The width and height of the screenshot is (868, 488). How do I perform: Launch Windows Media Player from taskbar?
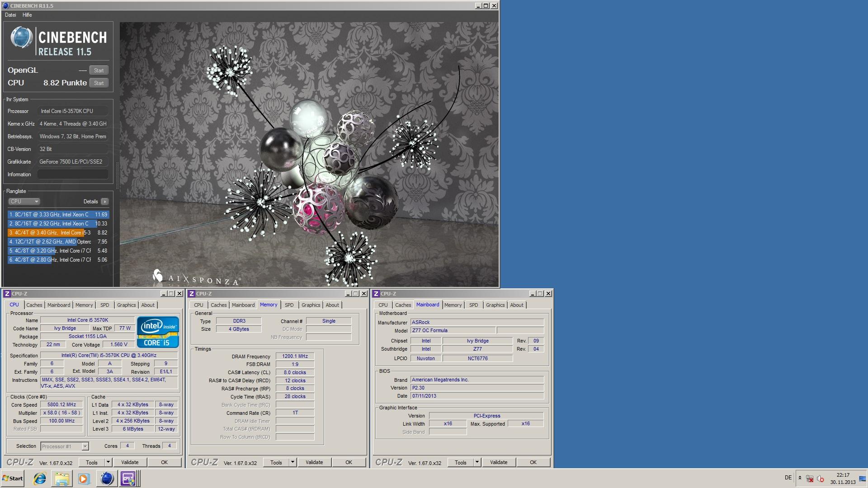pyautogui.click(x=84, y=479)
